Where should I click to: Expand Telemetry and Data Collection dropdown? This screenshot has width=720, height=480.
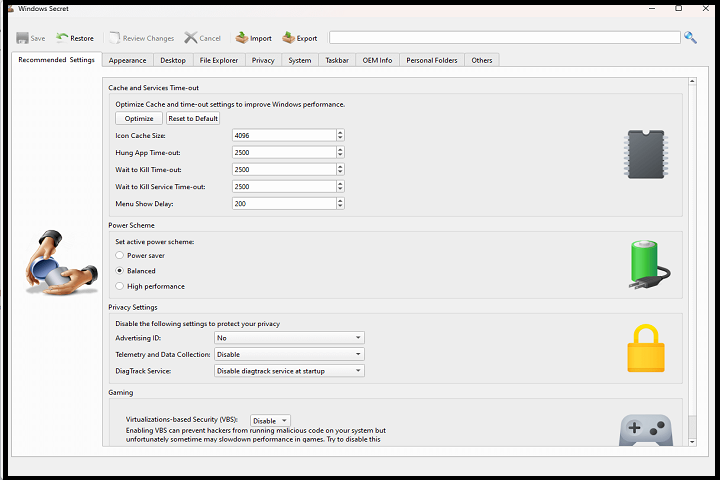(289, 354)
